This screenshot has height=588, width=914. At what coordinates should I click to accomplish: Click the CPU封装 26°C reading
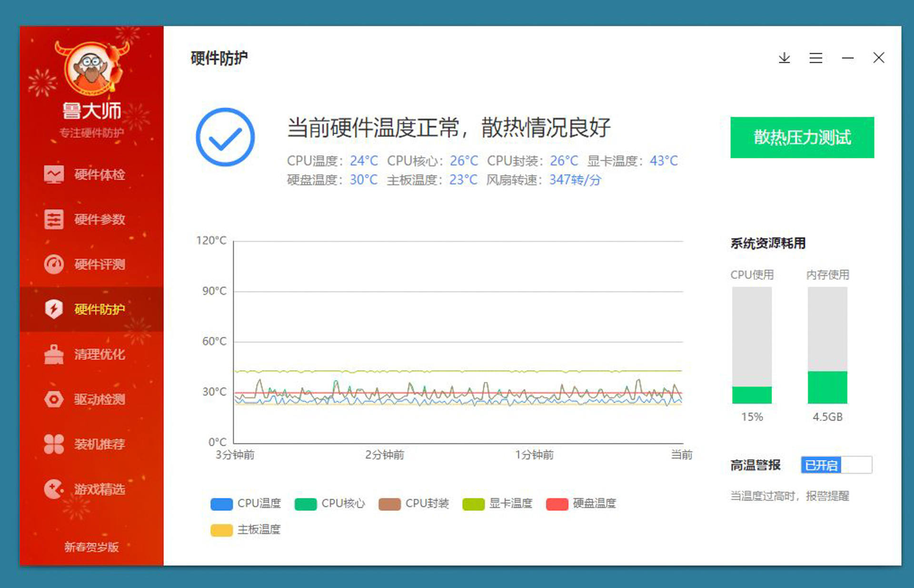tap(532, 161)
